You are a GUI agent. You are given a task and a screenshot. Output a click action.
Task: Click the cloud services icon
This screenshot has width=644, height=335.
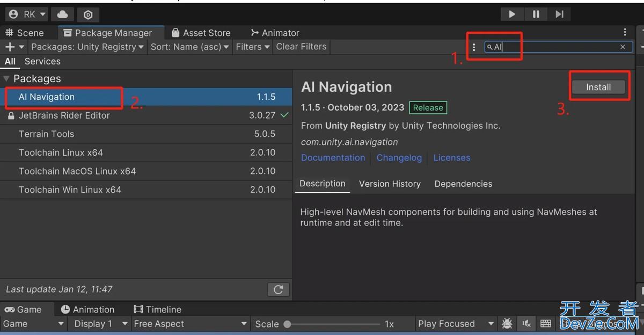(x=62, y=14)
